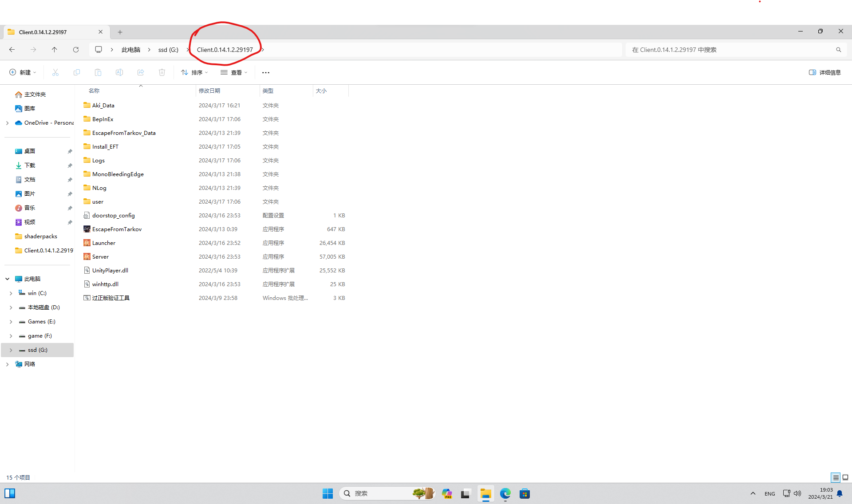
Task: Click the ENG language indicator
Action: coord(770,494)
